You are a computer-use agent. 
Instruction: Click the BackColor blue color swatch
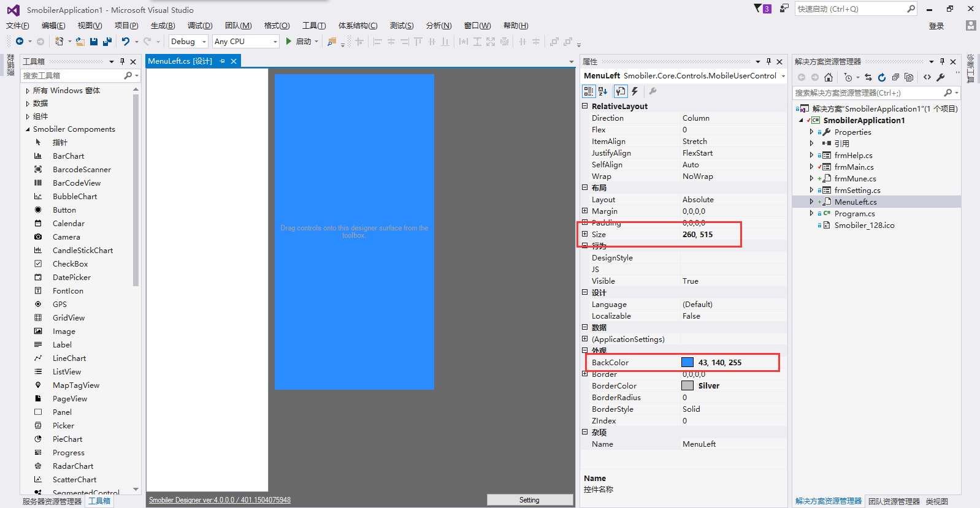687,362
